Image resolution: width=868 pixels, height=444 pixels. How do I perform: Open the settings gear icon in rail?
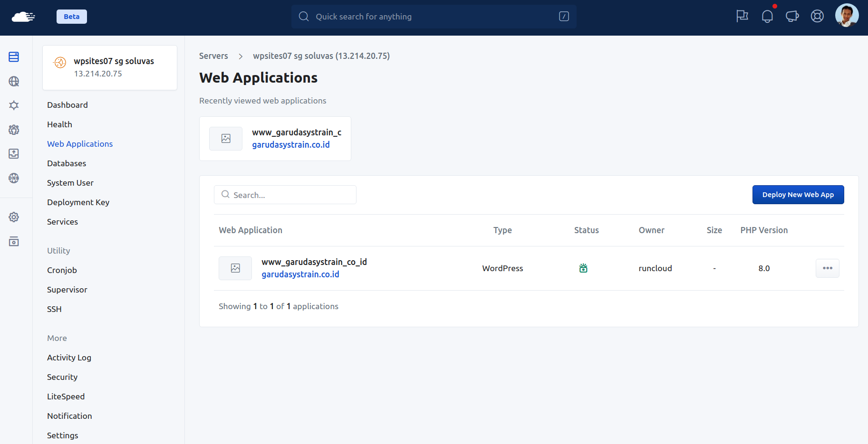tap(14, 217)
